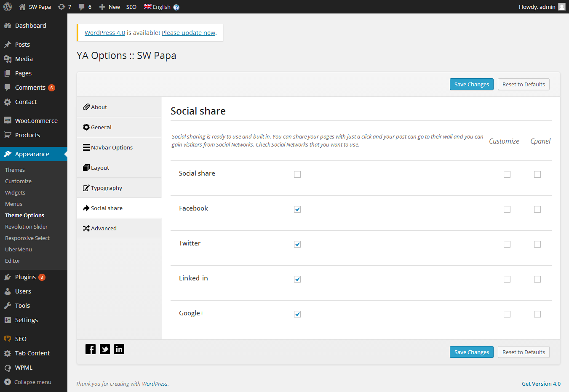Open Widgets under Appearance
This screenshot has height=392, width=569.
pyautogui.click(x=15, y=192)
